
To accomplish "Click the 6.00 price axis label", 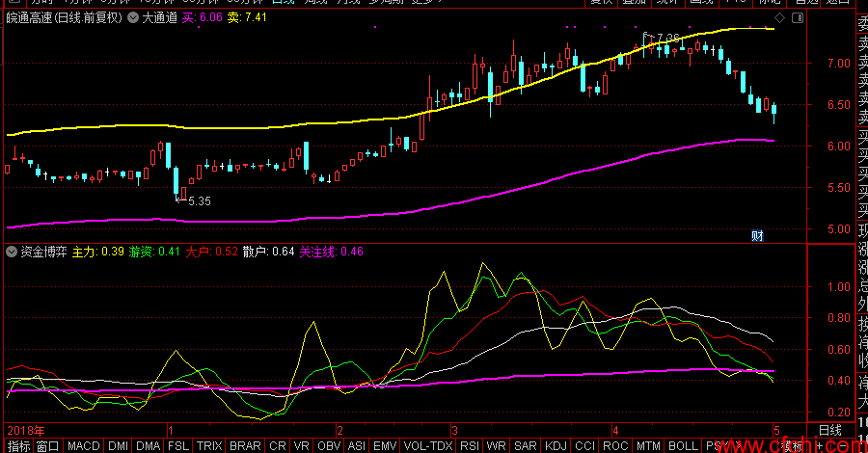I will (839, 147).
